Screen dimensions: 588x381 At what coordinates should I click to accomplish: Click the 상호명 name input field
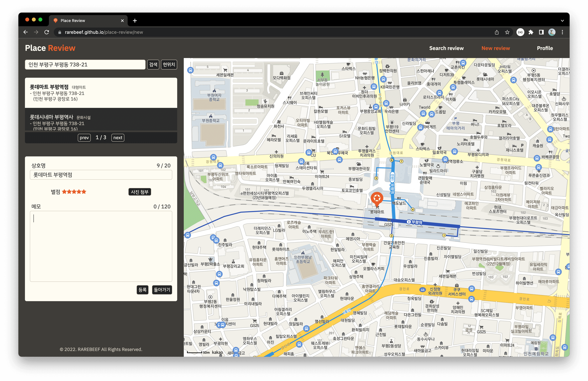pyautogui.click(x=101, y=175)
